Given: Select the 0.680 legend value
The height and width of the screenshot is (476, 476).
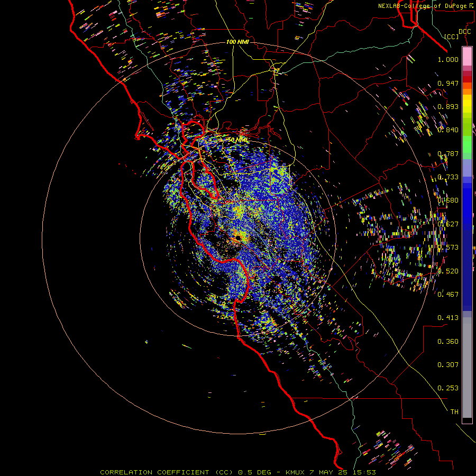Looking at the screenshot, I should point(448,200).
